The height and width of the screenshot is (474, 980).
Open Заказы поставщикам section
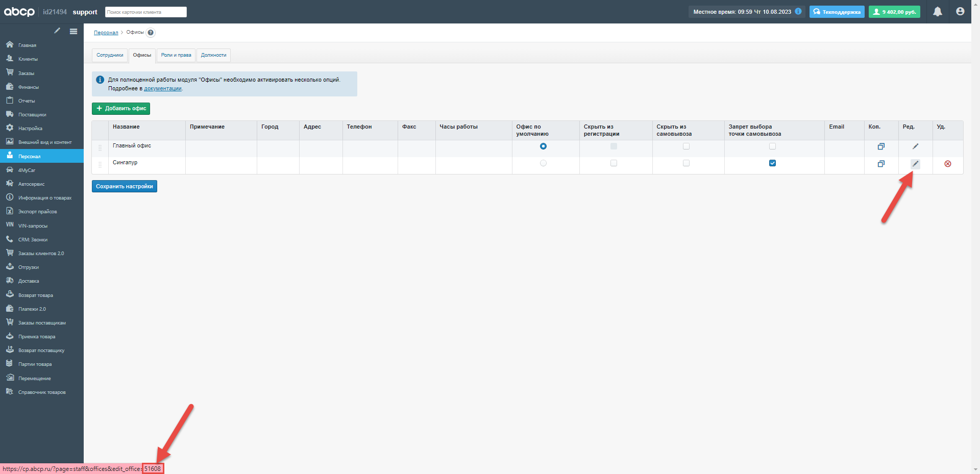42,323
